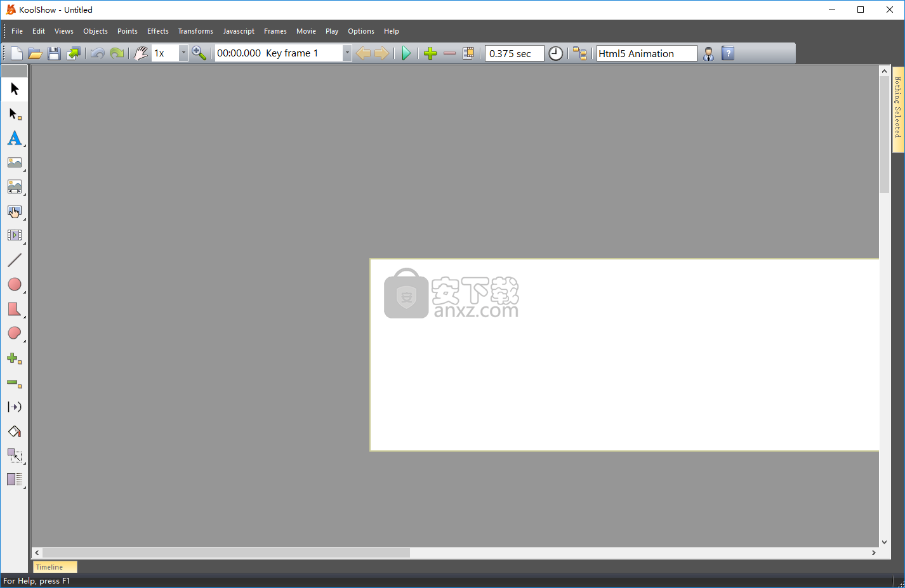The width and height of the screenshot is (905, 588).
Task: Play the animation
Action: pyautogui.click(x=406, y=53)
